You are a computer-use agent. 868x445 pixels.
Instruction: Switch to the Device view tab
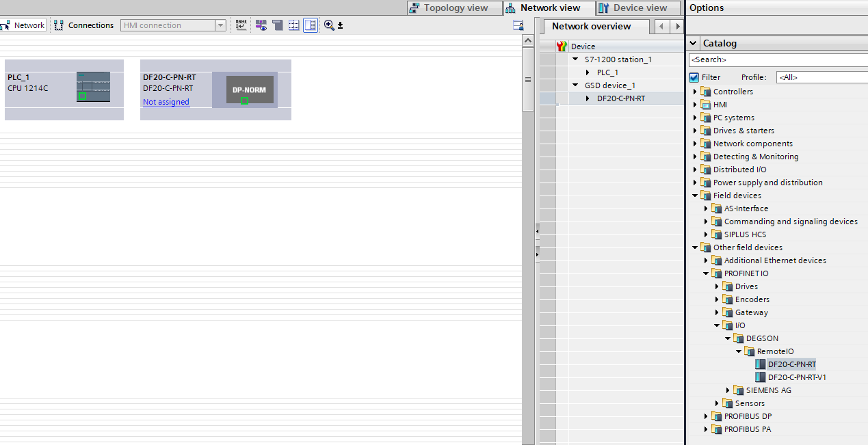(633, 8)
